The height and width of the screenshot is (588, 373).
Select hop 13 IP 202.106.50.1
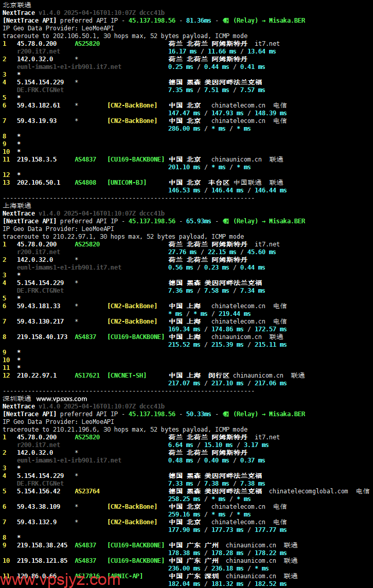[39, 183]
